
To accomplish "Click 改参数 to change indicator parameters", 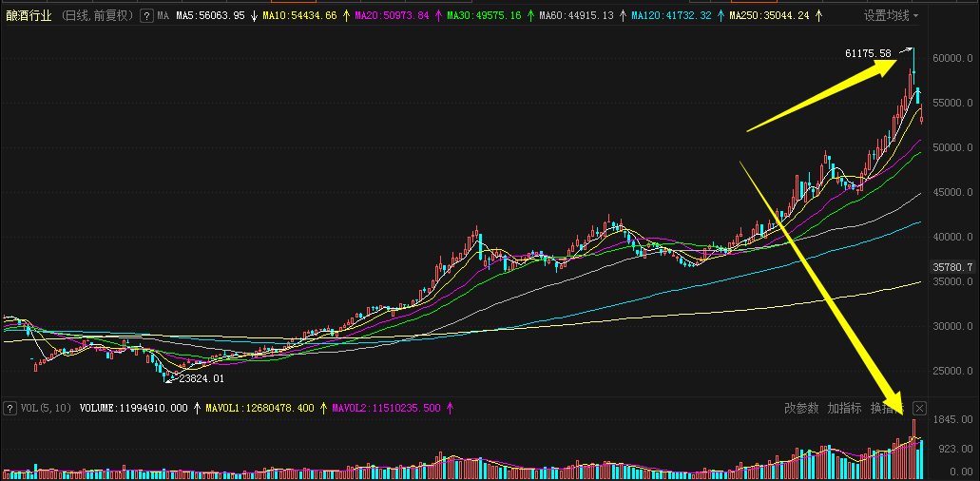I will 800,408.
